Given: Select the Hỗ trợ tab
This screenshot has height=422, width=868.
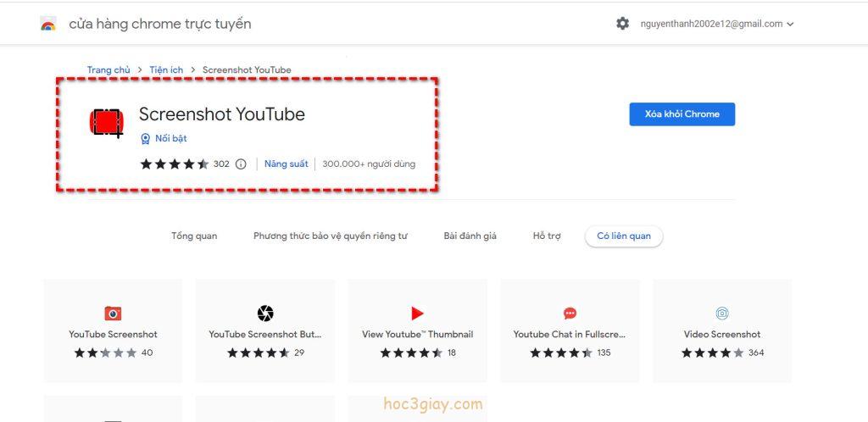Looking at the screenshot, I should pyautogui.click(x=547, y=236).
